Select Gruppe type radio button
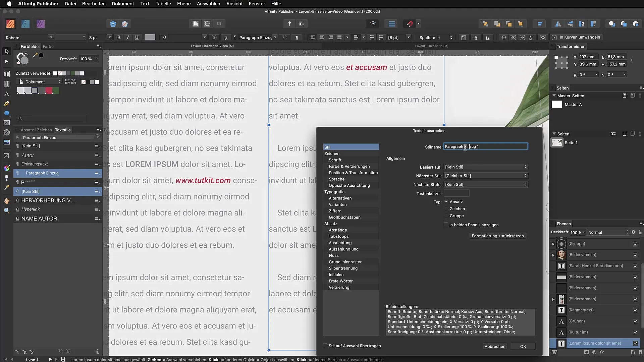 446,216
